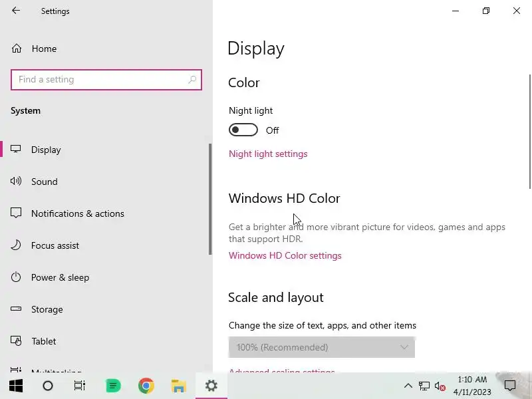This screenshot has height=399, width=532.
Task: Open Night light settings link
Action: point(268,154)
